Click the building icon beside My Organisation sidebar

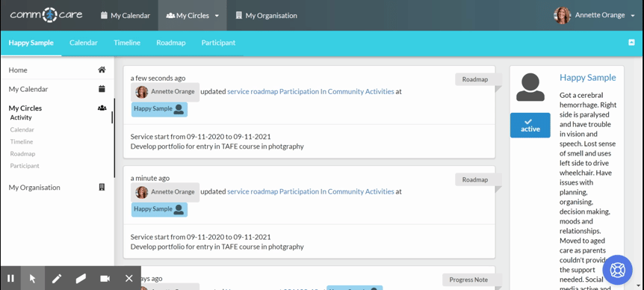coord(102,187)
